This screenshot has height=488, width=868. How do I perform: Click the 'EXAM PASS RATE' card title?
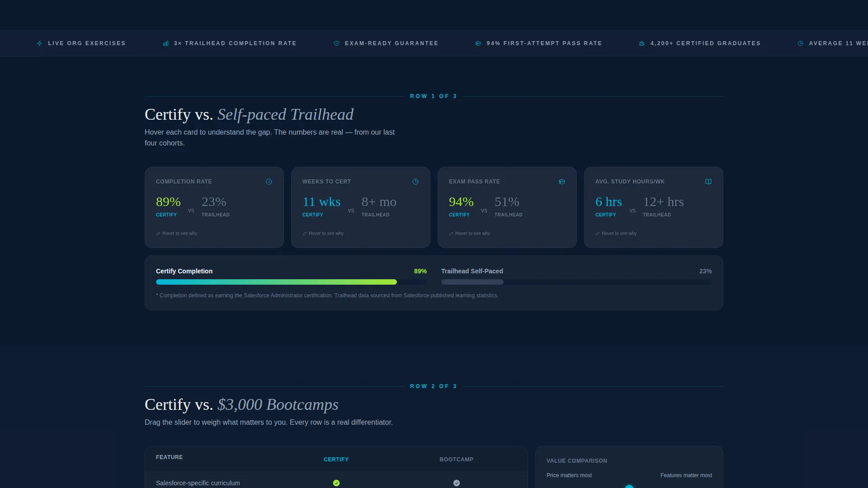(474, 182)
